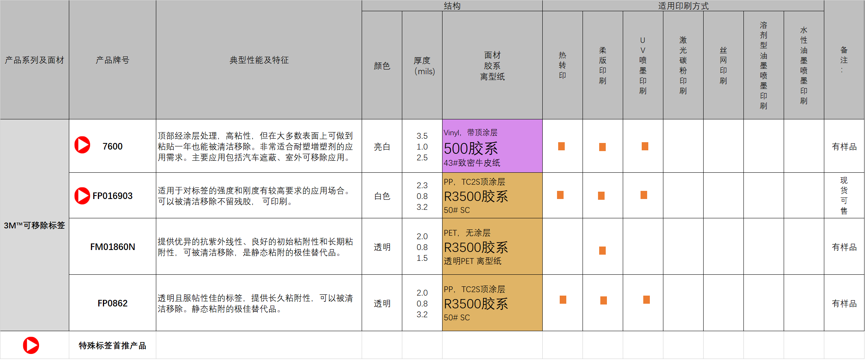Select the 有样品 remark in the FP0862 row
The height and width of the screenshot is (364, 868).
(844, 303)
